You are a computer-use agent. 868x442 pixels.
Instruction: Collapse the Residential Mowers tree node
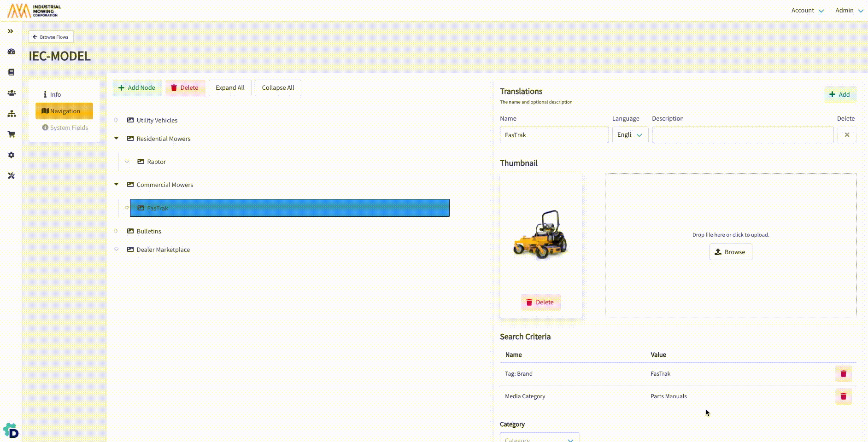(x=116, y=139)
